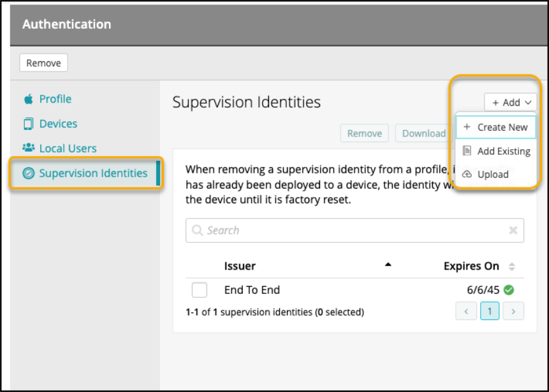Choose Upload from the Add menu
This screenshot has width=549, height=392.
[x=493, y=175]
